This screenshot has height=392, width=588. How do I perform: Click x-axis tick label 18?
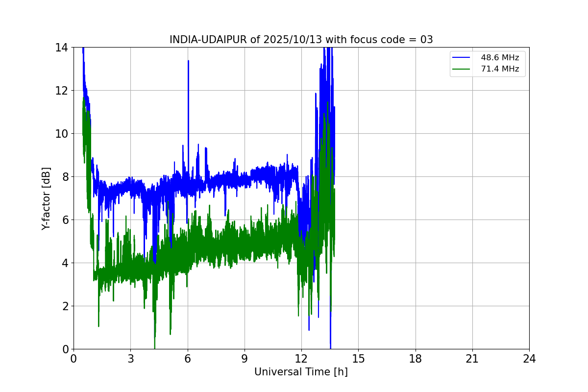coord(416,359)
